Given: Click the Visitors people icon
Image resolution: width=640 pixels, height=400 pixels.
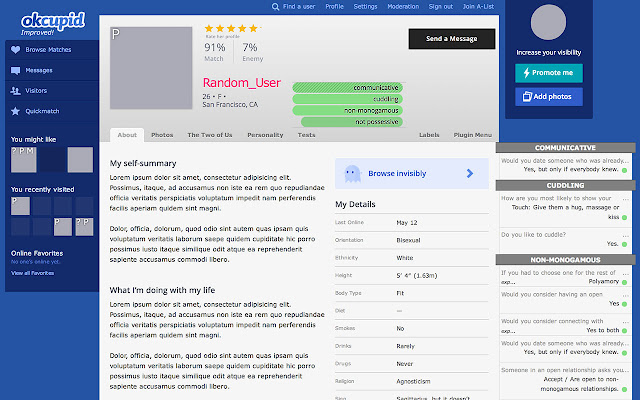Looking at the screenshot, I should [x=16, y=90].
